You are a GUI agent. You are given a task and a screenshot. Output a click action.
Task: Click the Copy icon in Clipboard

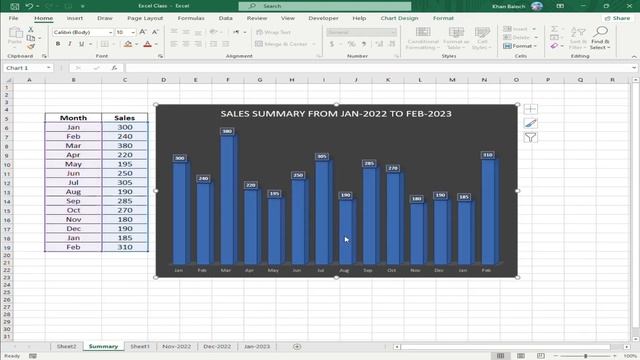[31, 38]
